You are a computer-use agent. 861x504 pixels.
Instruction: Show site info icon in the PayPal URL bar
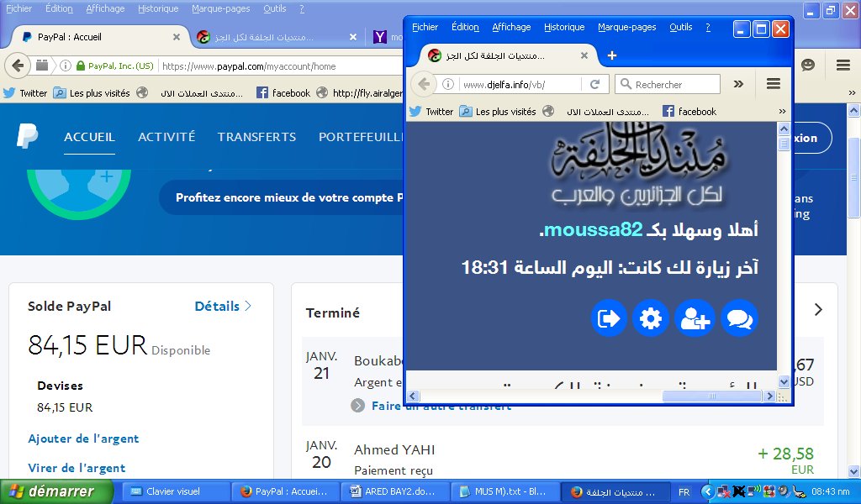click(66, 66)
